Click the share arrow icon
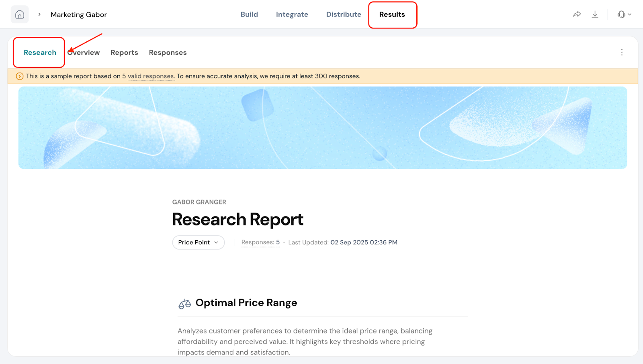This screenshot has width=643, height=364. [577, 14]
